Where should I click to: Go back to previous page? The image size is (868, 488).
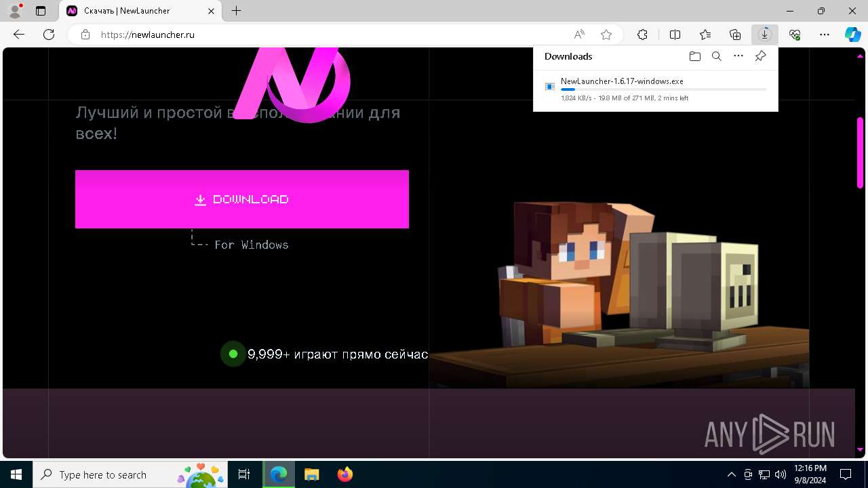[x=19, y=35]
